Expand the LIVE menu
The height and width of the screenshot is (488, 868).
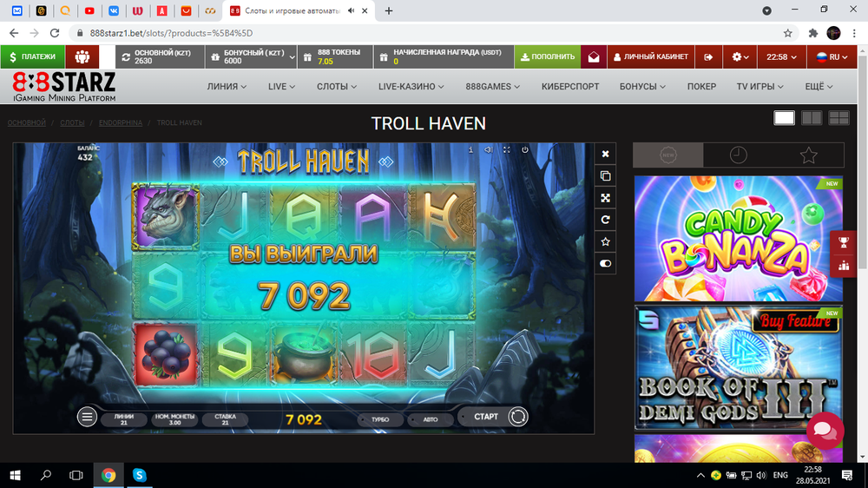(x=281, y=87)
